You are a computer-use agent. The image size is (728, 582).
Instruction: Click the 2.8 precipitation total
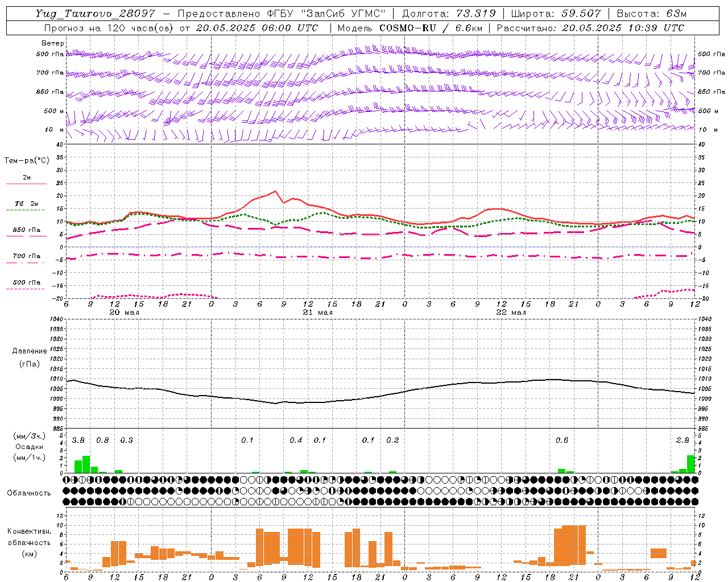click(x=682, y=440)
